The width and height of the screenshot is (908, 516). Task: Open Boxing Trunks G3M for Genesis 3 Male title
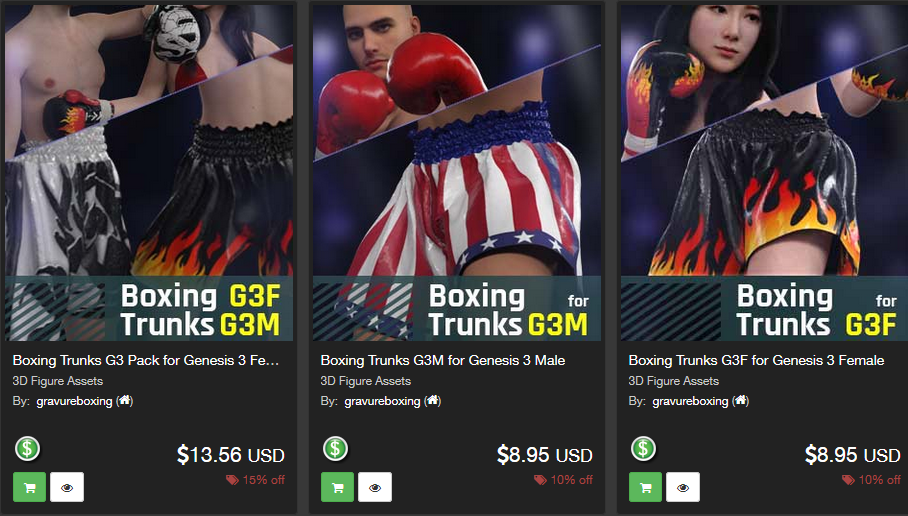[443, 360]
